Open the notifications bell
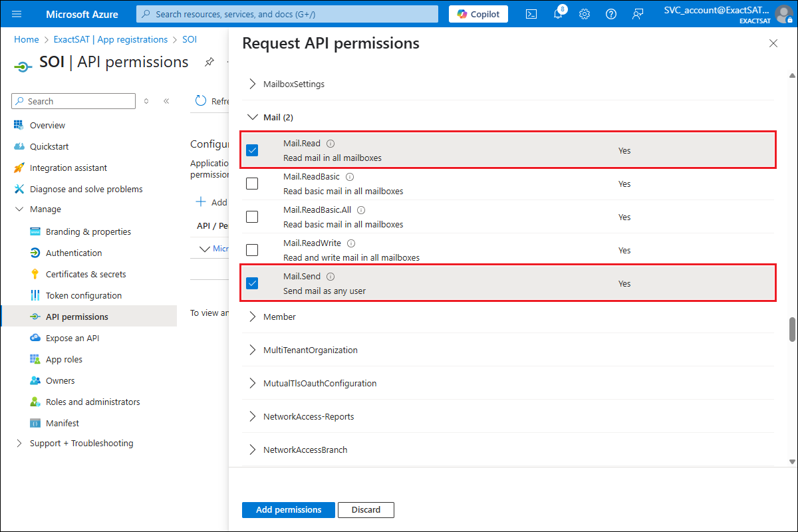 pyautogui.click(x=558, y=14)
